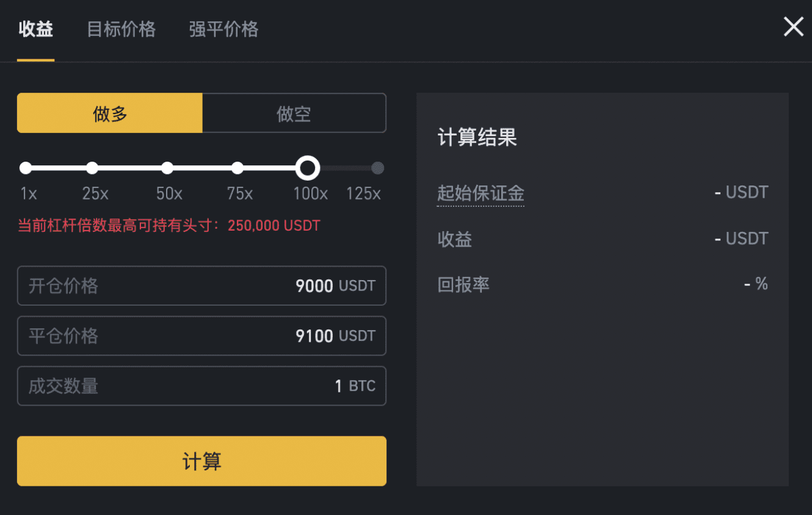Viewport: 812px width, 515px height.
Task: Click the 100x slider handle
Action: coord(308,168)
